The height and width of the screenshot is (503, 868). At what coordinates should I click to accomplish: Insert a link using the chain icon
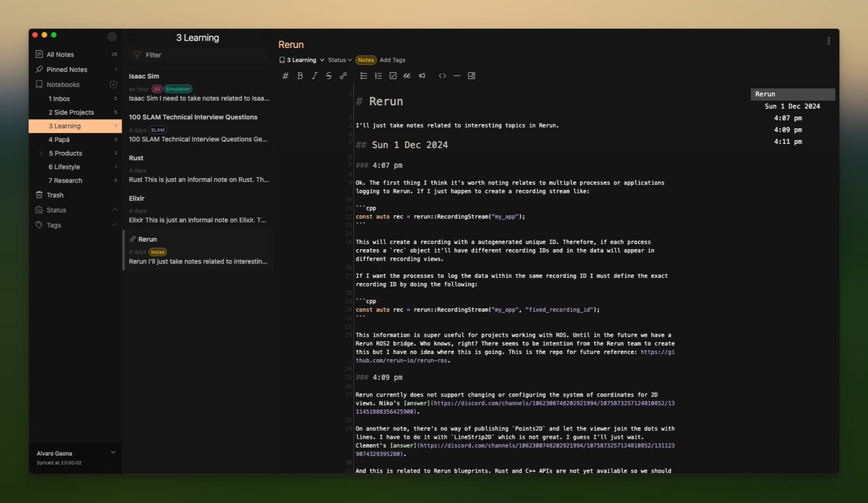344,75
